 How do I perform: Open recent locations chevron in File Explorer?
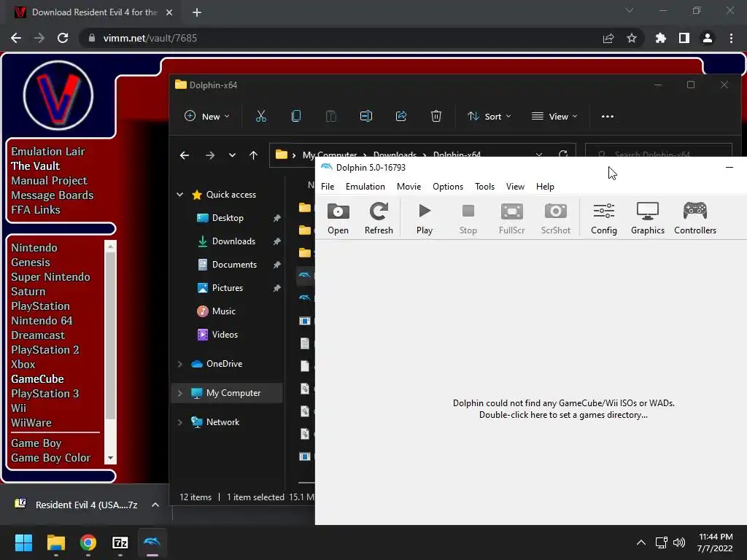[232, 155]
